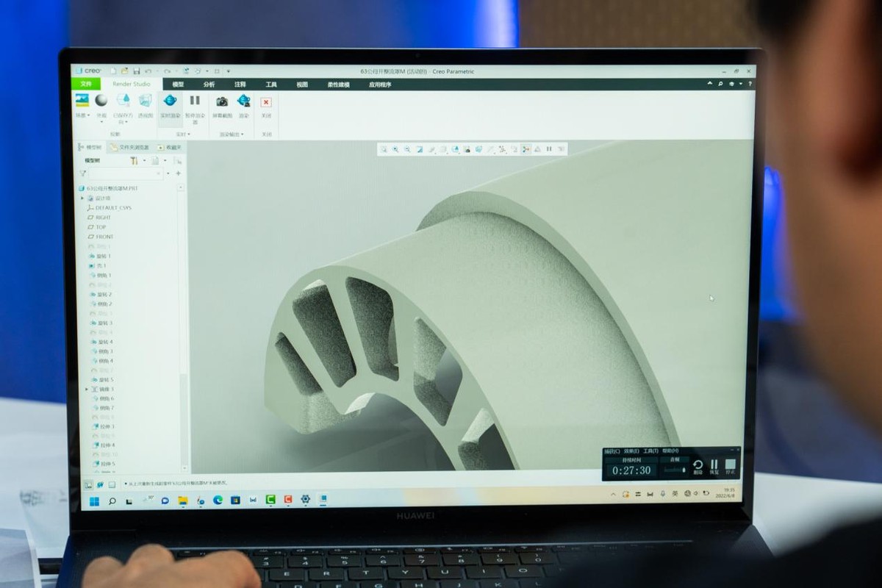Expand the 渲染输出 render output group dropdown

tap(232, 135)
